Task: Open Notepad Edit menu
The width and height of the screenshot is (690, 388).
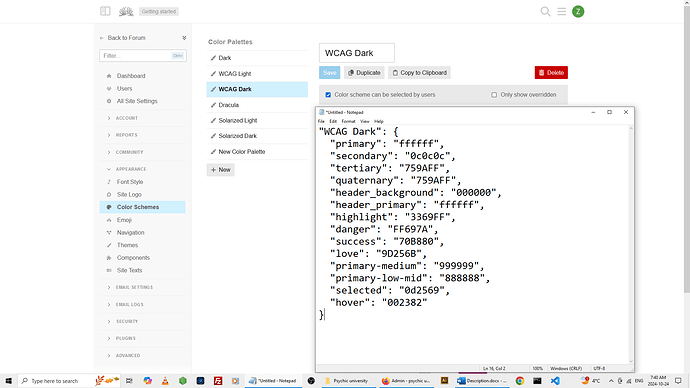Action: point(333,121)
